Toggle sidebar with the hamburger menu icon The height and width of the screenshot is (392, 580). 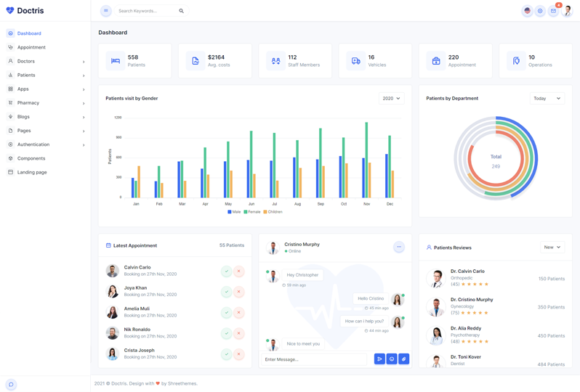tap(106, 11)
